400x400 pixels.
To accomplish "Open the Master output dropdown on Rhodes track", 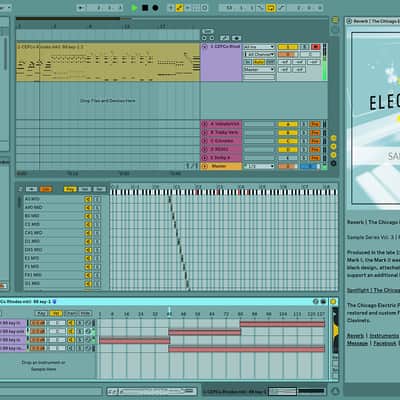I will coord(259,69).
